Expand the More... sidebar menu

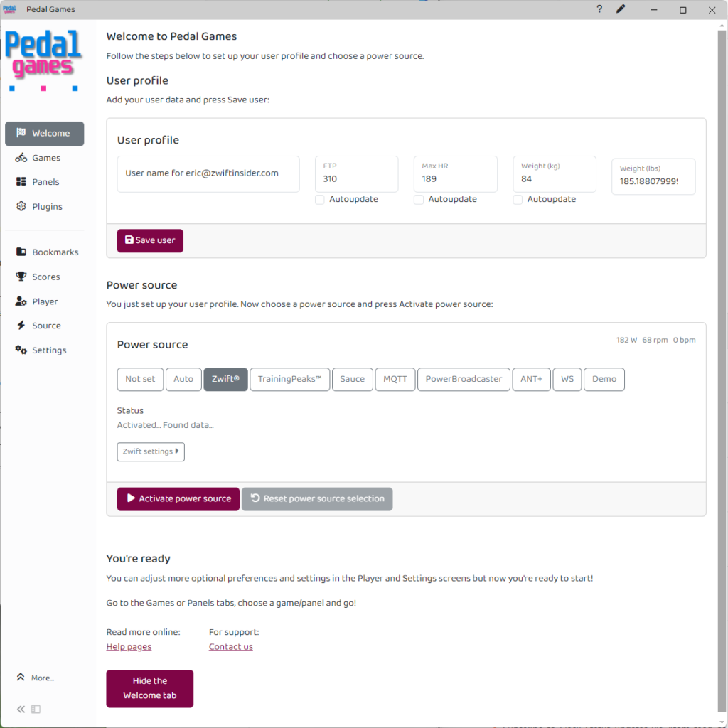point(36,678)
